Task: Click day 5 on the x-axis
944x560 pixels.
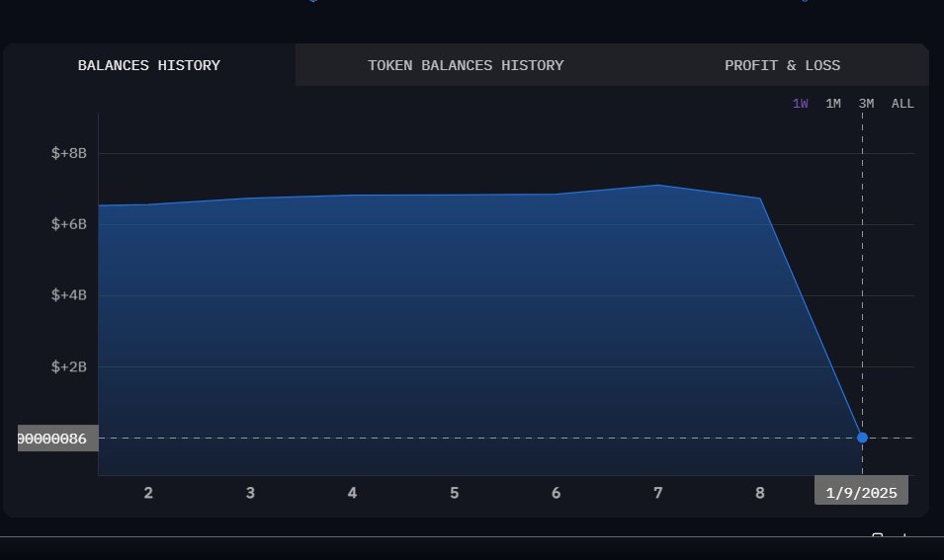Action: (x=454, y=493)
